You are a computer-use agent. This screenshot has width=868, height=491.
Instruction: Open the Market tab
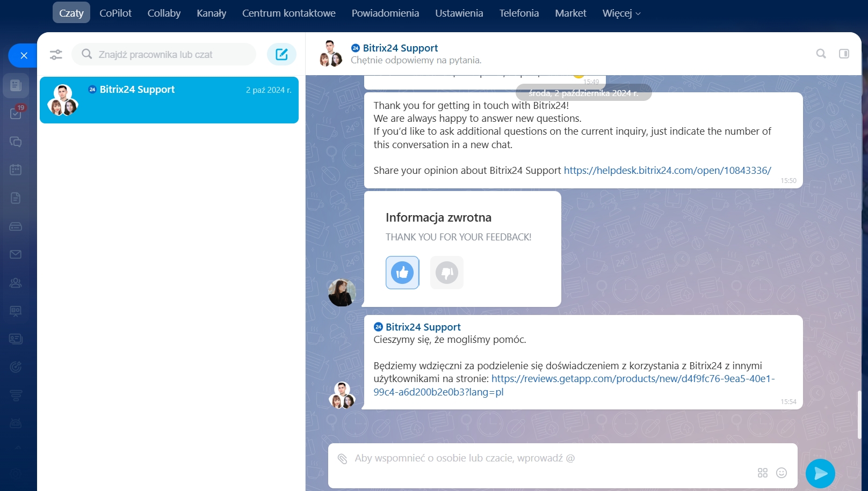570,13
